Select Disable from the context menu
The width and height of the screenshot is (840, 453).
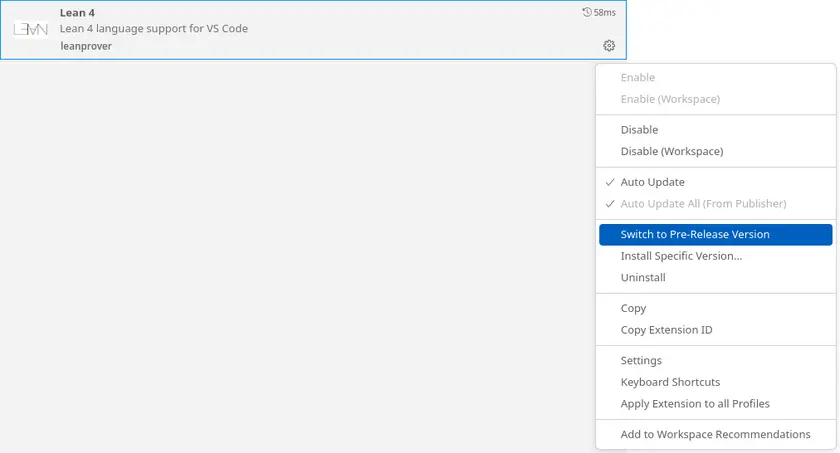tap(716, 130)
